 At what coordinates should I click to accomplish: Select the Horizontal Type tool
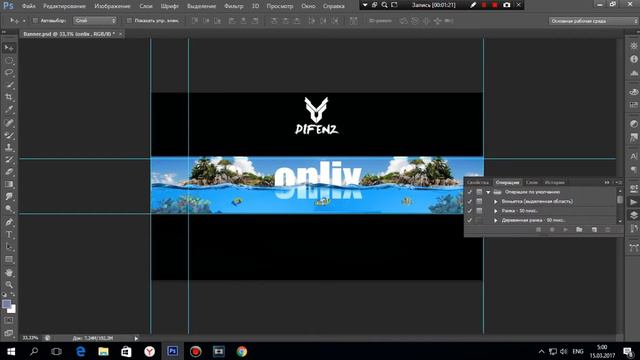click(x=9, y=235)
